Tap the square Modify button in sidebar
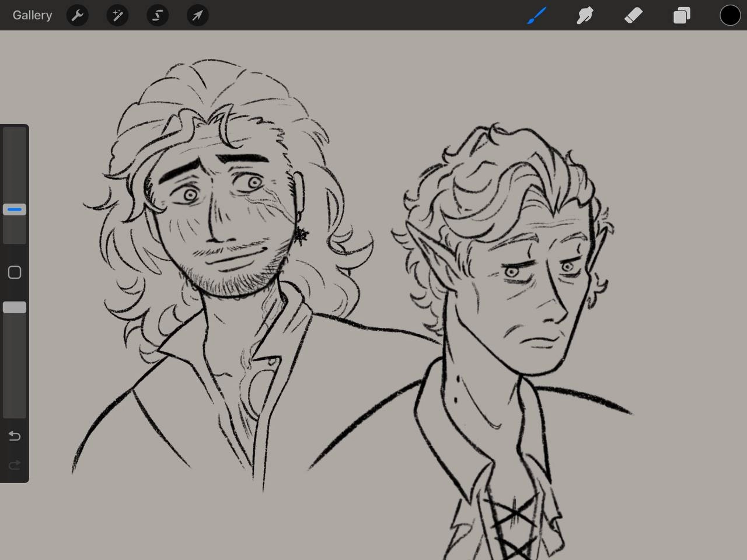Viewport: 747px width, 560px height. click(x=15, y=272)
